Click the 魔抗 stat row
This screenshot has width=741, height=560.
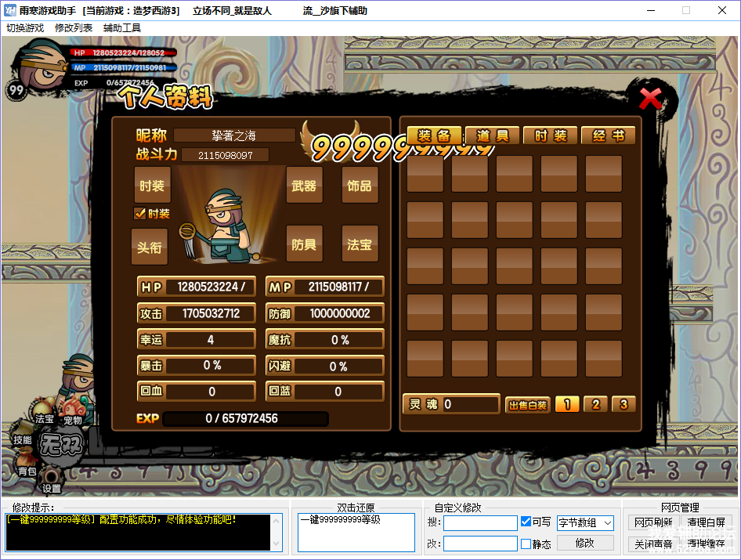click(x=325, y=340)
